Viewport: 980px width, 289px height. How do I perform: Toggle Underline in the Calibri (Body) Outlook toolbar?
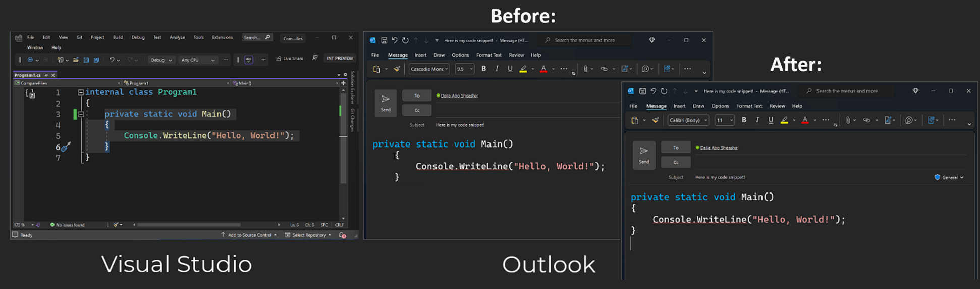pyautogui.click(x=771, y=120)
